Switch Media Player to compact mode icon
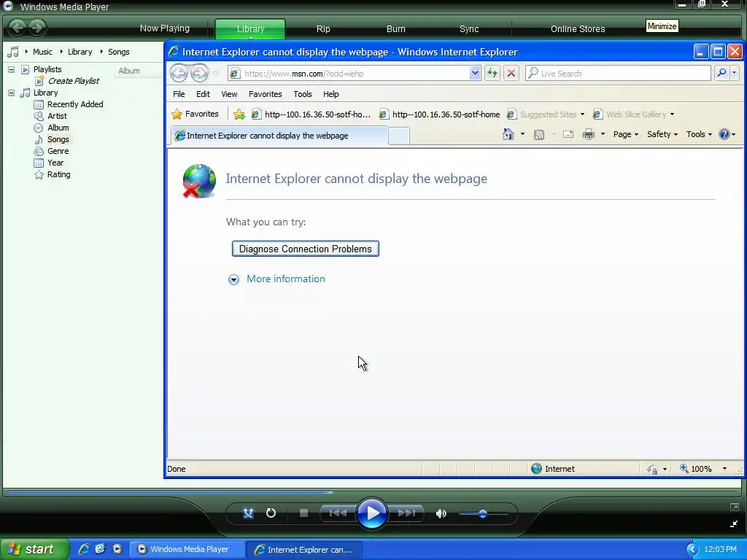Viewport: 747px width, 560px height. pyautogui.click(x=734, y=524)
